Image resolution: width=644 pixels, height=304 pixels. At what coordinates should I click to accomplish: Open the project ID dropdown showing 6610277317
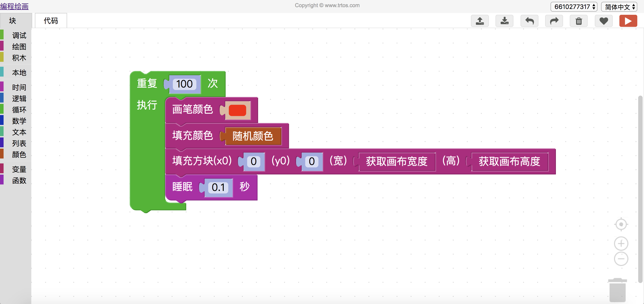(x=574, y=7)
